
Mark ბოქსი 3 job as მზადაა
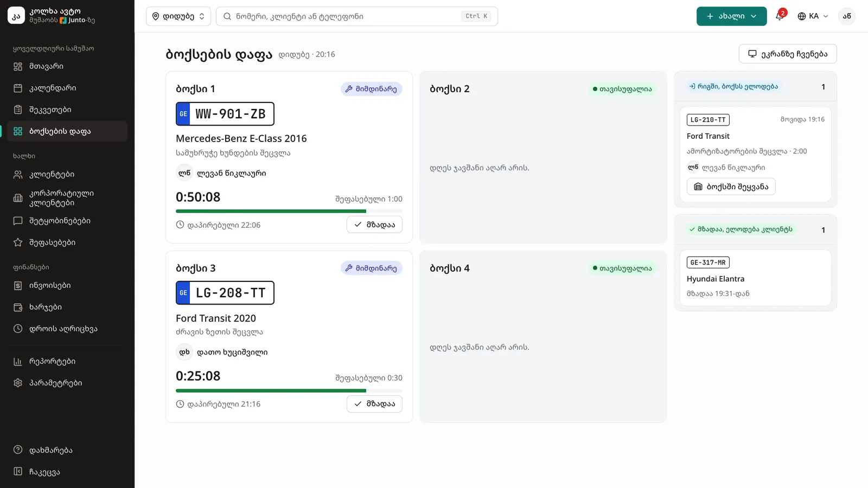(374, 403)
